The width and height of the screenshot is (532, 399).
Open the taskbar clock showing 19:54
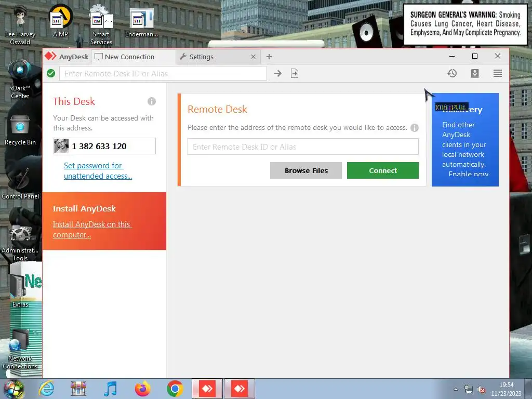click(x=506, y=389)
